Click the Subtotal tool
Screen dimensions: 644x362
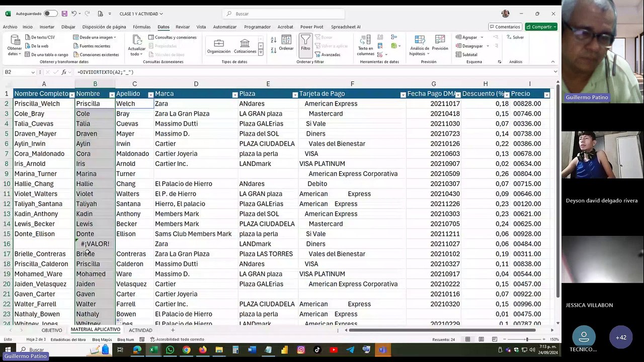(466, 54)
